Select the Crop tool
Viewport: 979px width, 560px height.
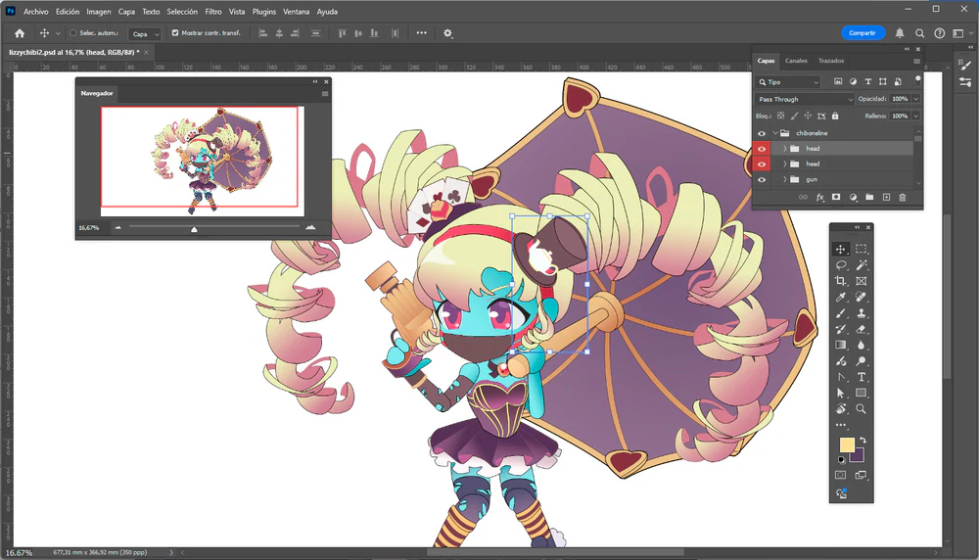click(841, 281)
